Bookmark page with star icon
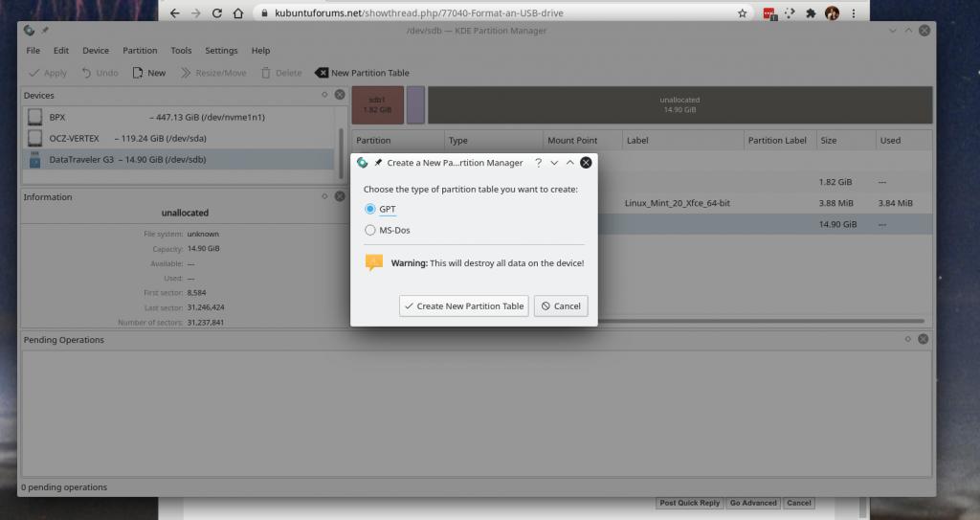980x520 pixels. click(x=742, y=13)
